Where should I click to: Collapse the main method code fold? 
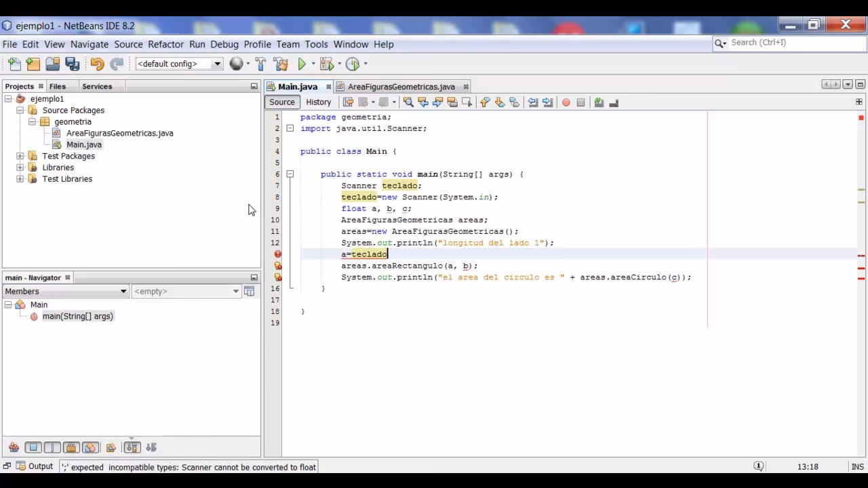(x=290, y=174)
